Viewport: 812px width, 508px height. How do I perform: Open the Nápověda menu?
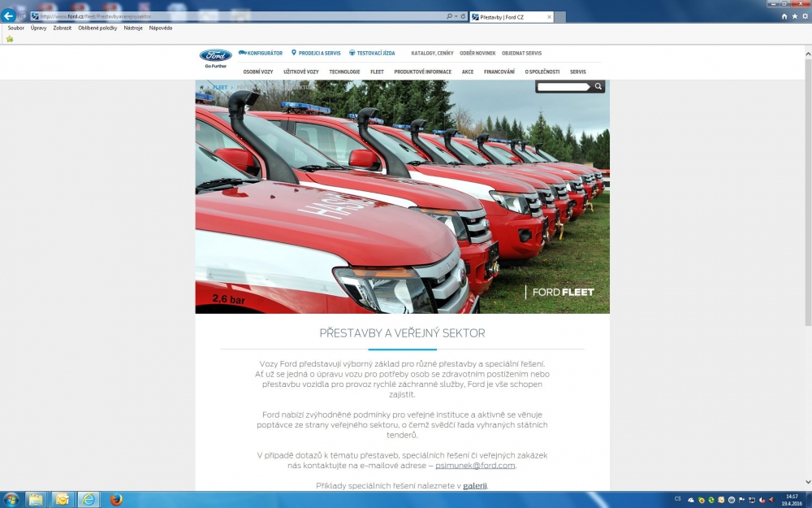point(161,28)
